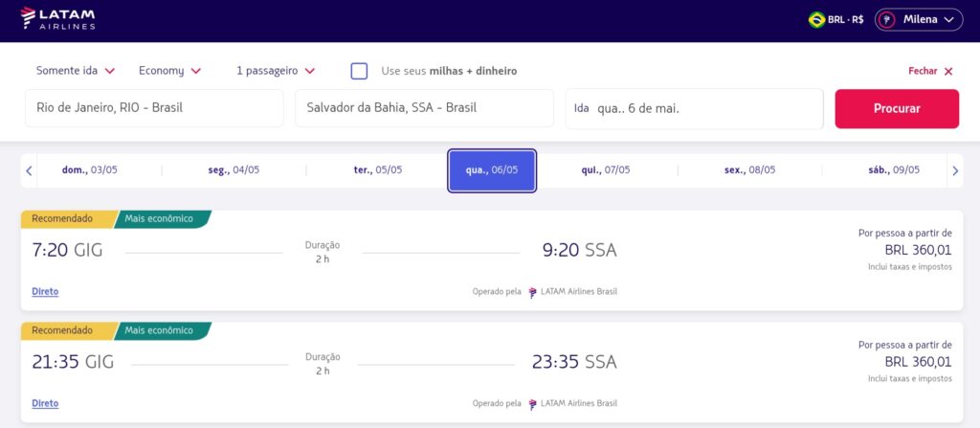This screenshot has height=428, width=980.
Task: Close search panel with X icon
Action: point(948,71)
